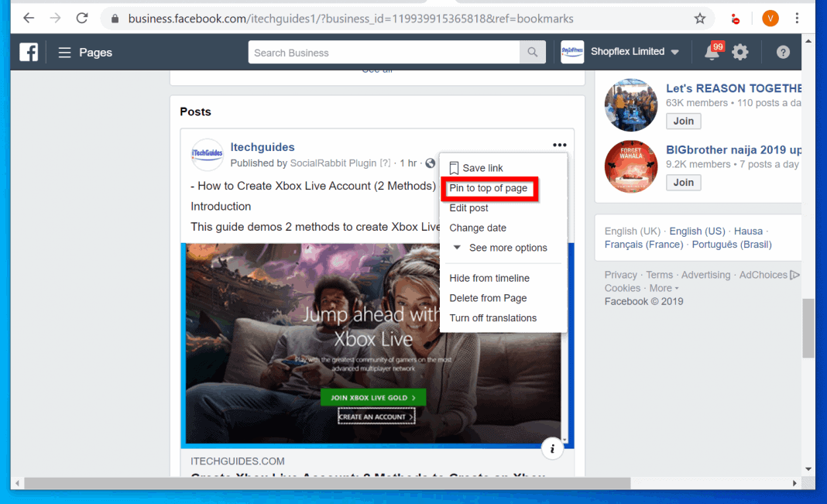Screen dimensions: 827x504
Task: Choose Edit post from the menu
Action: [x=468, y=207]
